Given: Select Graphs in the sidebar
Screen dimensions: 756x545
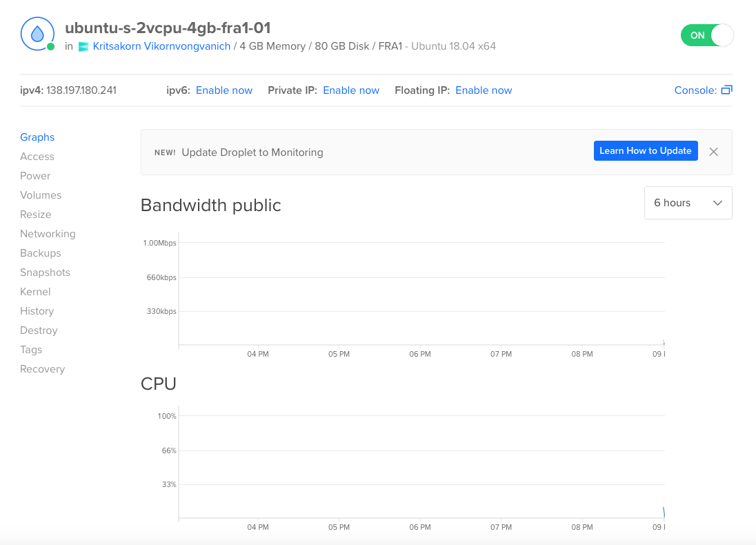Looking at the screenshot, I should [37, 137].
